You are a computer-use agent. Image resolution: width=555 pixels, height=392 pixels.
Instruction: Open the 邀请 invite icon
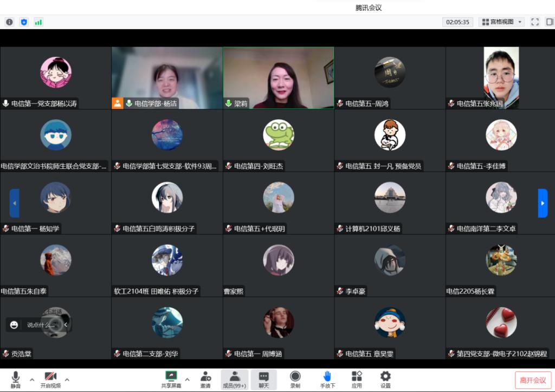(x=205, y=380)
